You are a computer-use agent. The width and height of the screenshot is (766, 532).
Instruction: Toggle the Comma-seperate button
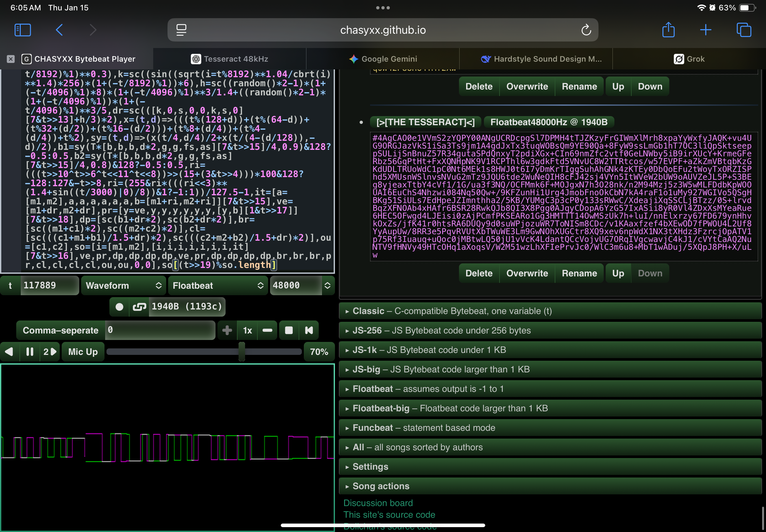coord(60,330)
